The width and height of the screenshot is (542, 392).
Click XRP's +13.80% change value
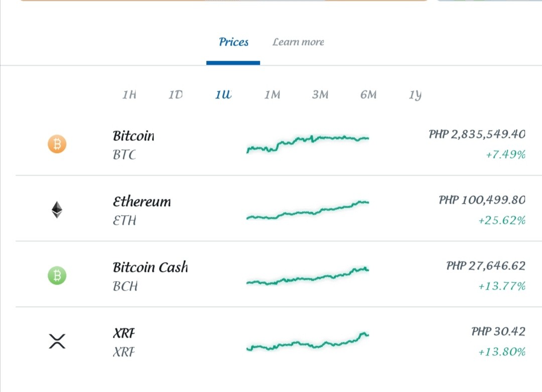pos(501,352)
